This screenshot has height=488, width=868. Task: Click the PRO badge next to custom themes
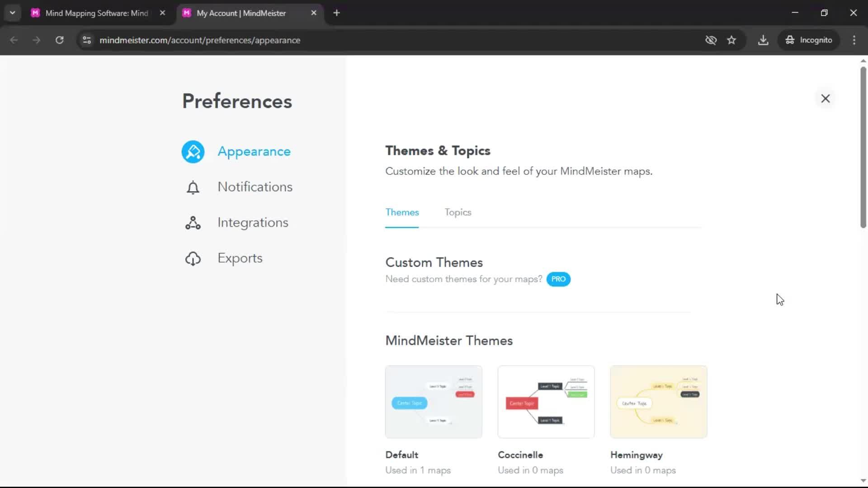pyautogui.click(x=558, y=279)
